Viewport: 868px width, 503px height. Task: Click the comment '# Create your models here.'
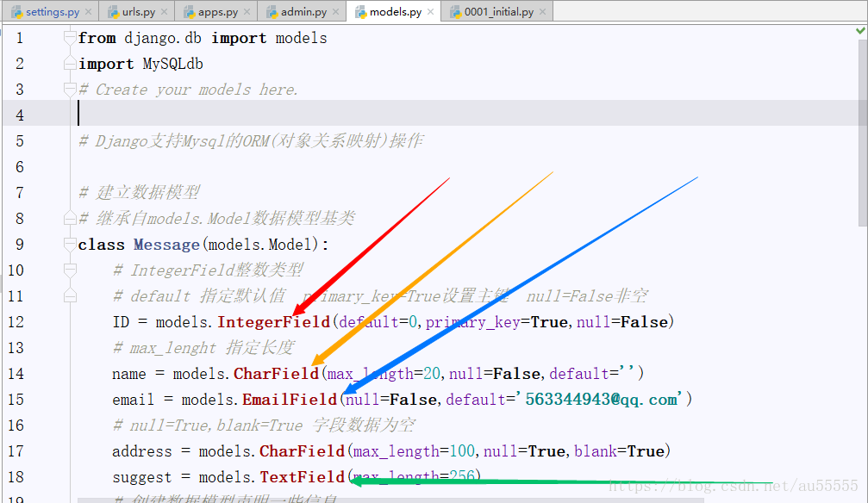[188, 90]
